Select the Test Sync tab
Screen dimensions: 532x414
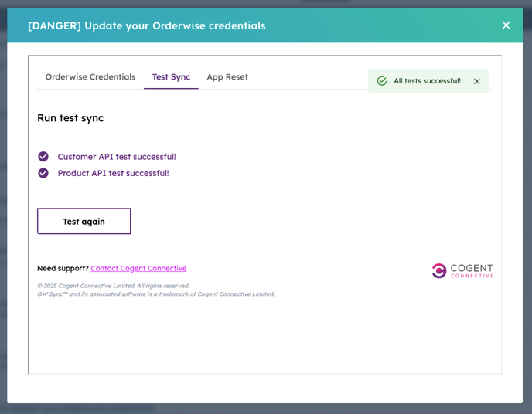[x=171, y=77]
